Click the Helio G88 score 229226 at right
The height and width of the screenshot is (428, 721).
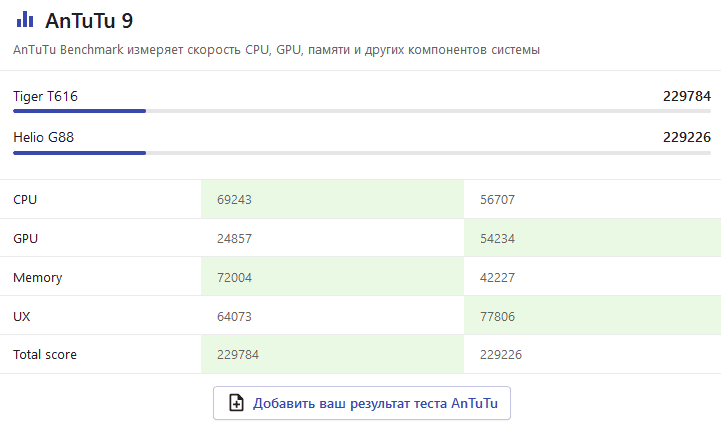[x=687, y=137]
